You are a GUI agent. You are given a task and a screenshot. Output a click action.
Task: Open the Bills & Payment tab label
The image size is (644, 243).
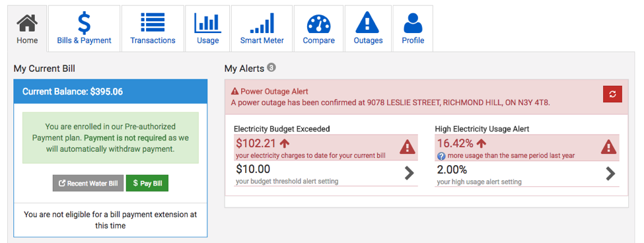(84, 41)
